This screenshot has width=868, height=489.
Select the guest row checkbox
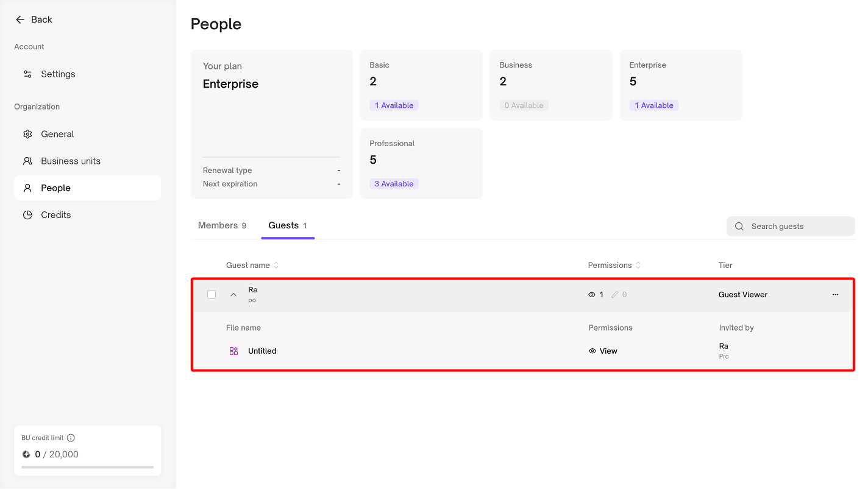point(212,295)
